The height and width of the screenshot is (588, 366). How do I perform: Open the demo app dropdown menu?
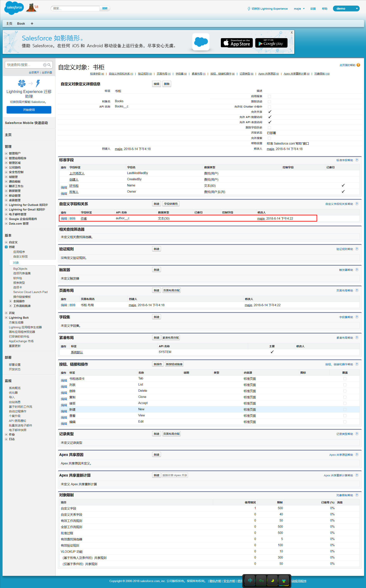pyautogui.click(x=346, y=8)
